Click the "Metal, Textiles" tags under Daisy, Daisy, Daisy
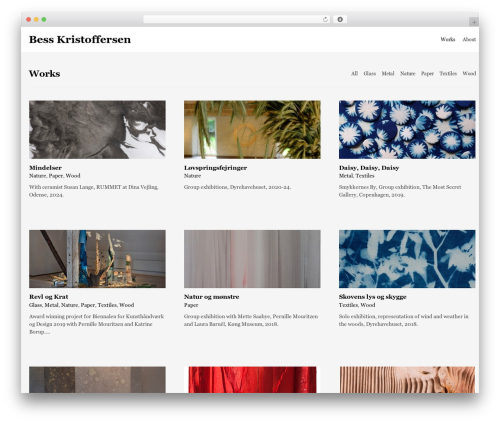This screenshot has width=500, height=423. point(357,176)
